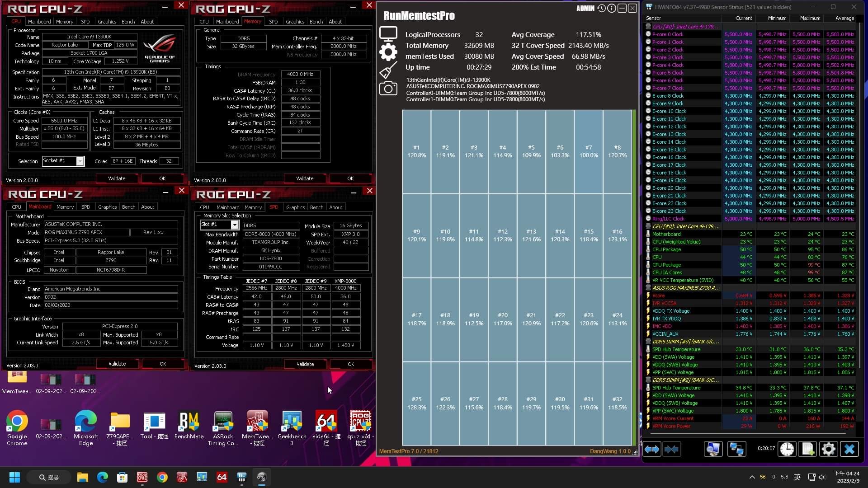This screenshot has height=488, width=868.
Task: Open the monitor icon in RunMemtestPro sidebar
Action: 388,34
